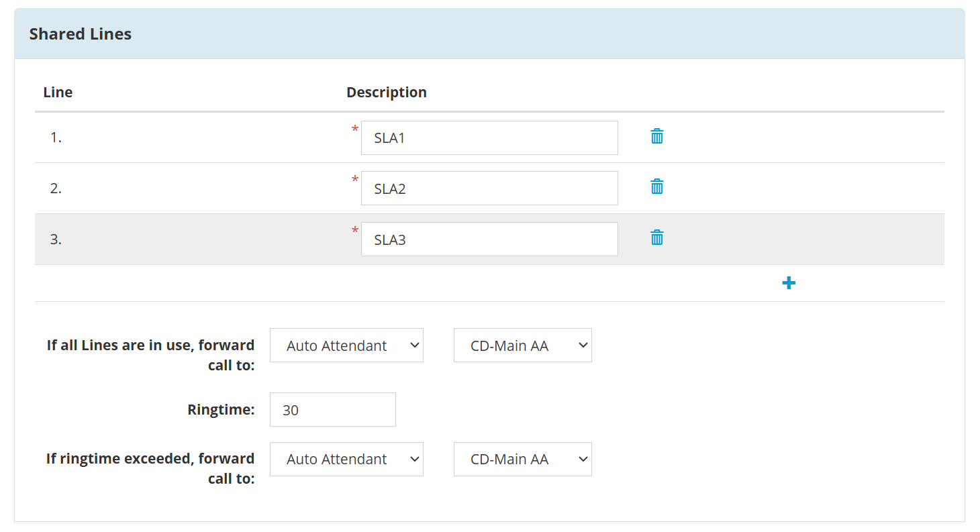Select highlighted line row number 3
Screen dimensions: 980x532
click(x=489, y=240)
